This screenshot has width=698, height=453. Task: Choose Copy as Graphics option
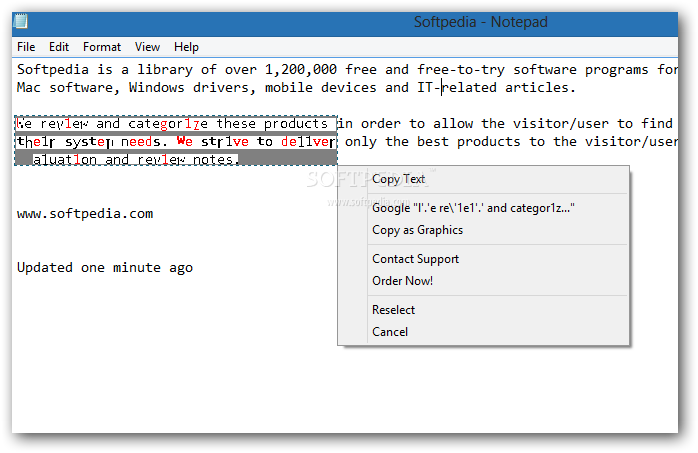[497, 230]
